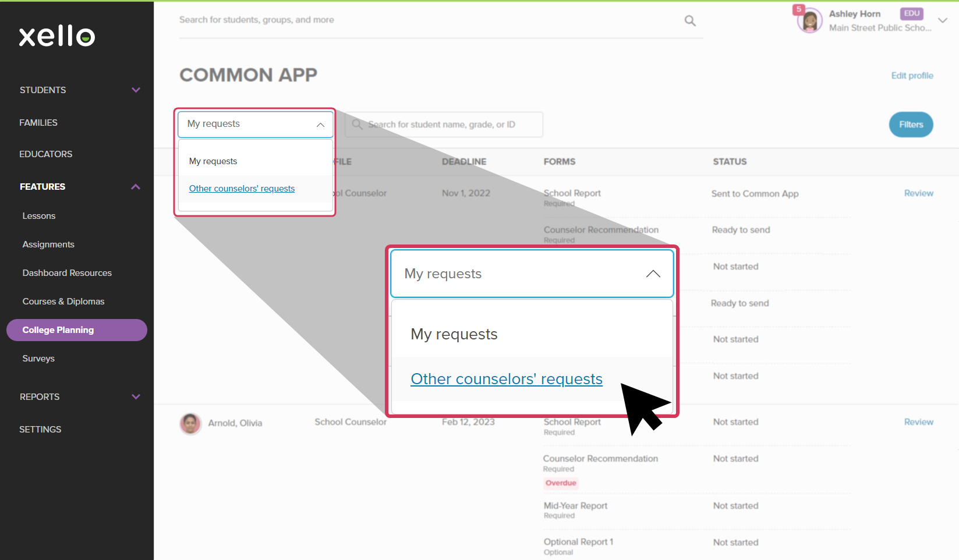
Task: Click Olivia Arnold's profile photo
Action: 190,423
